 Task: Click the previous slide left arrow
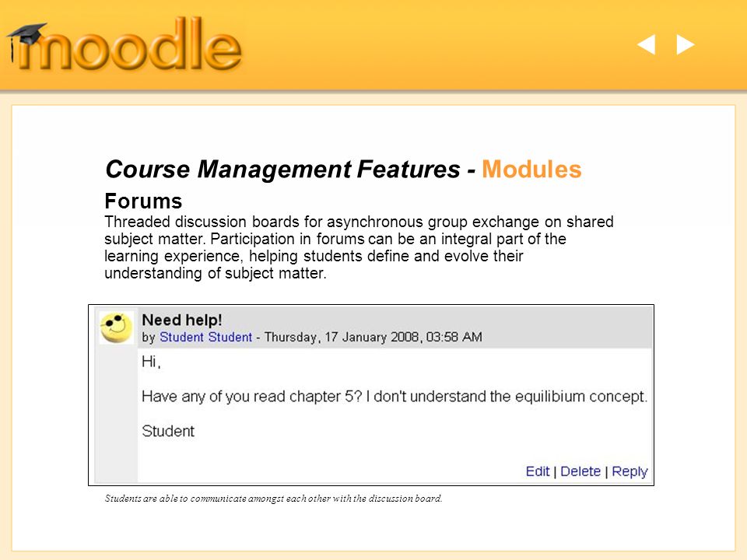[x=646, y=45]
